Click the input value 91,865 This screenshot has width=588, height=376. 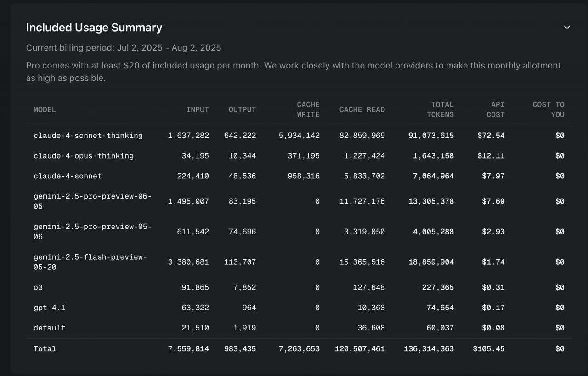[195, 287]
